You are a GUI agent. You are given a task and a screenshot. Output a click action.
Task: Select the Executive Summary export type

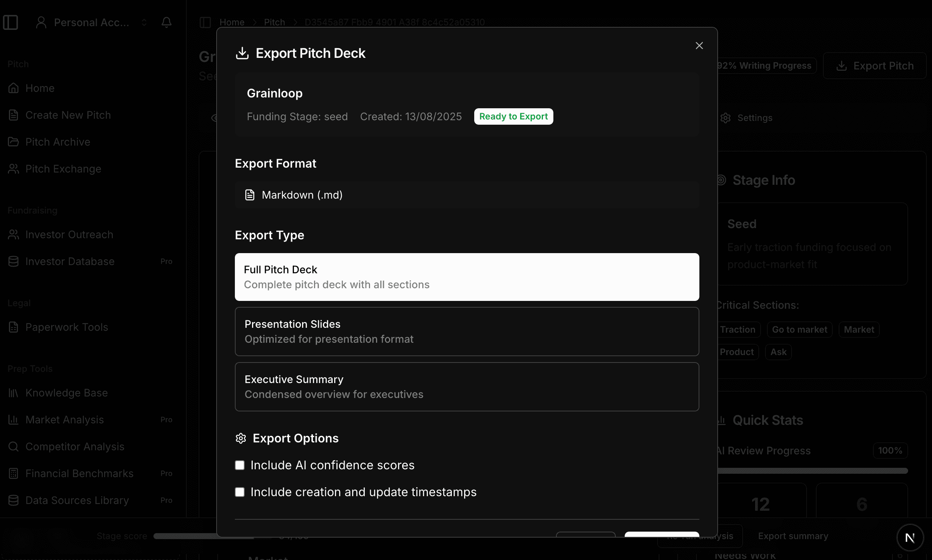click(466, 386)
